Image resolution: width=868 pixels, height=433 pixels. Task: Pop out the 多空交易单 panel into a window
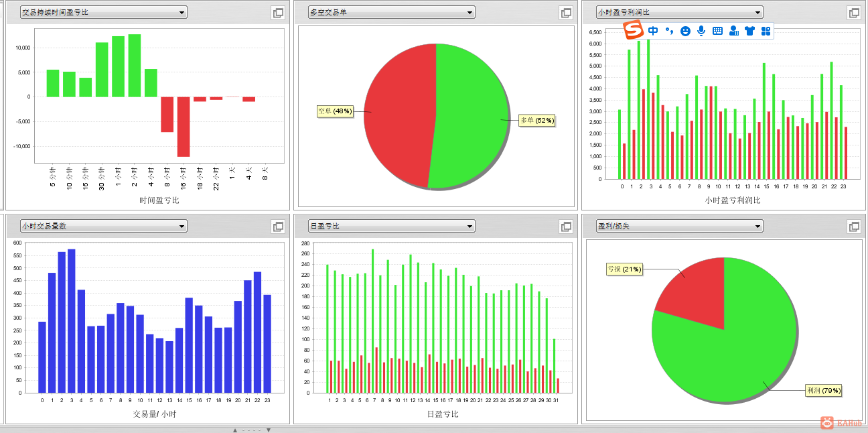tap(566, 13)
